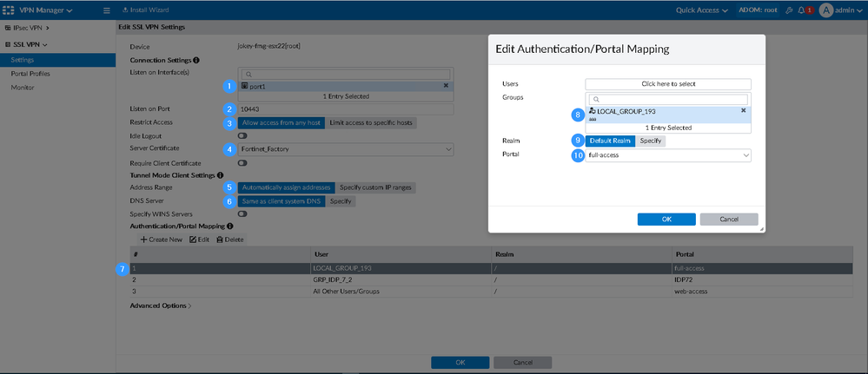
Task: Expand the Advanced Options section
Action: coord(161,305)
